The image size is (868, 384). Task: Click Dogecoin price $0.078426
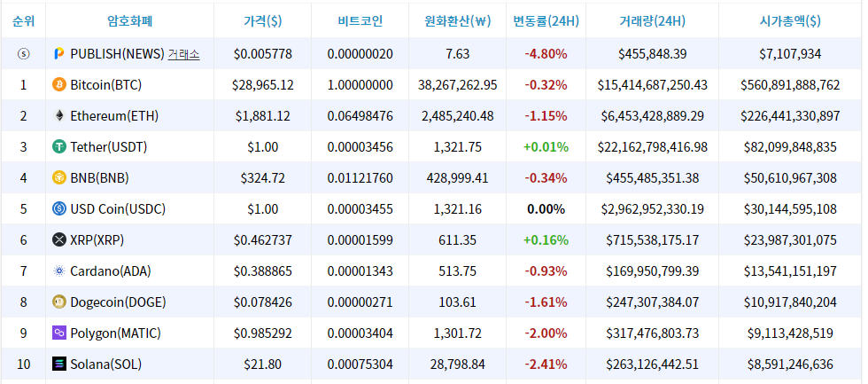[x=263, y=302]
